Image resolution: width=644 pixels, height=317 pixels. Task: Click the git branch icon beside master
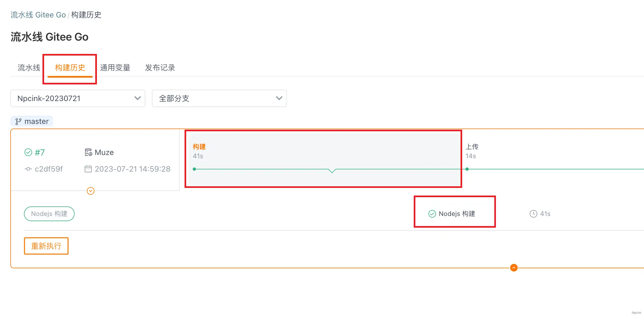point(18,121)
